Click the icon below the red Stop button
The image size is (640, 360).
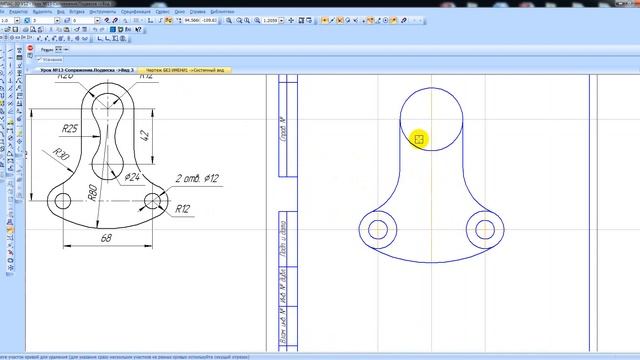pyautogui.click(x=30, y=56)
